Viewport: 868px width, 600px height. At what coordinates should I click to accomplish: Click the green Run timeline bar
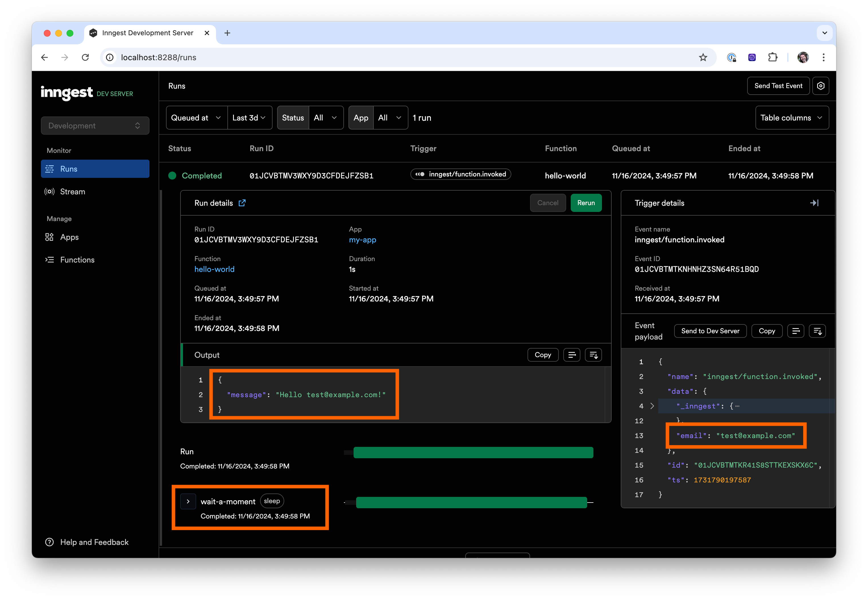coord(473,452)
